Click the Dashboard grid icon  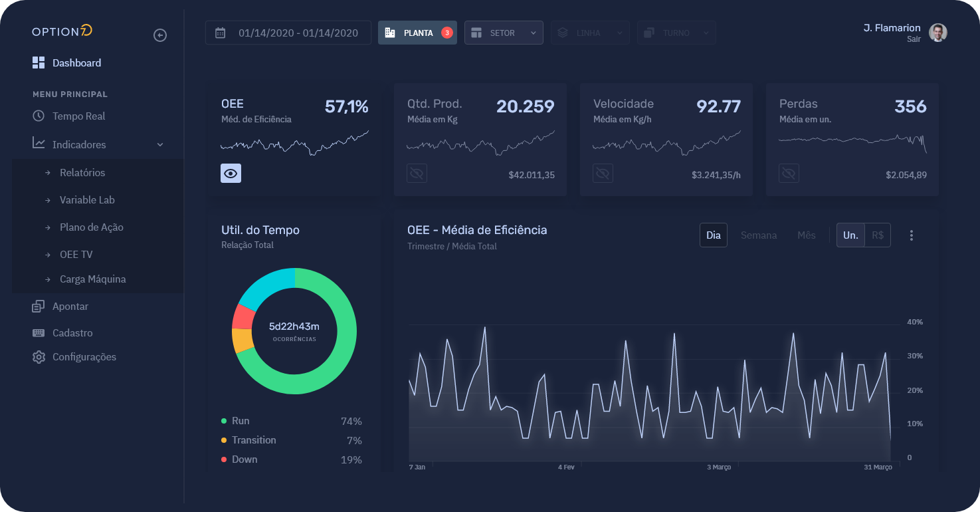(x=39, y=63)
